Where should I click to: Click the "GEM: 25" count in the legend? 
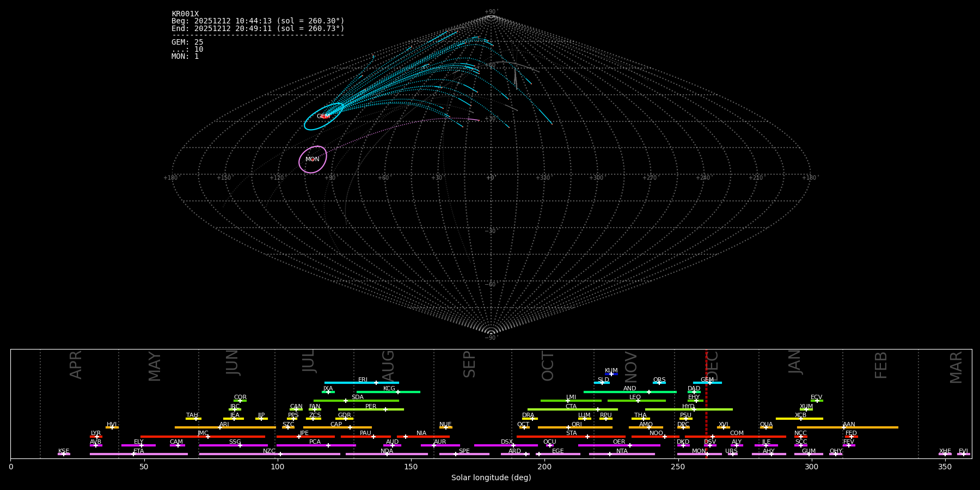point(187,42)
